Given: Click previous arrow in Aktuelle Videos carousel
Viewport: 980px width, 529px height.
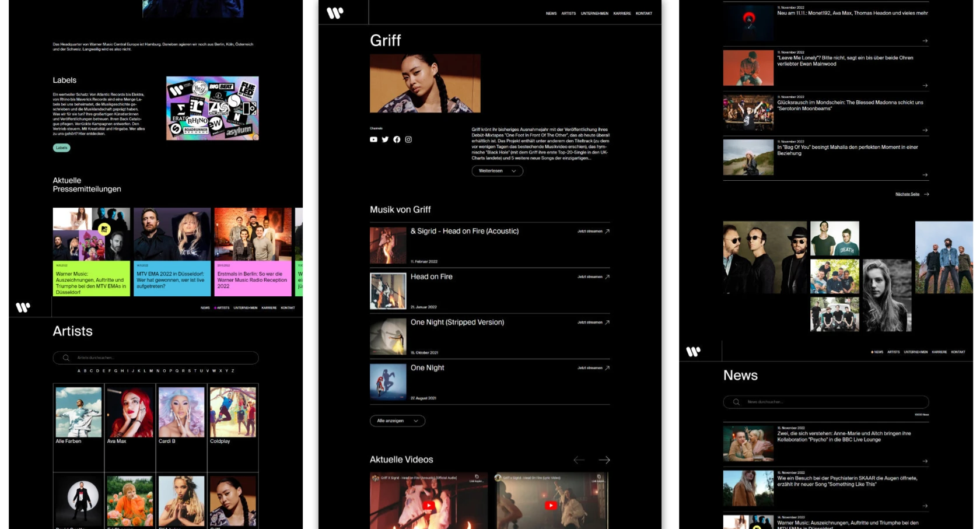Looking at the screenshot, I should [579, 460].
